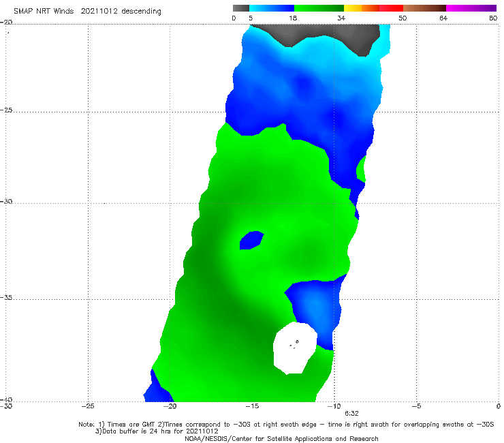Click the magenta-purple segment of the color bar

tap(471, 8)
